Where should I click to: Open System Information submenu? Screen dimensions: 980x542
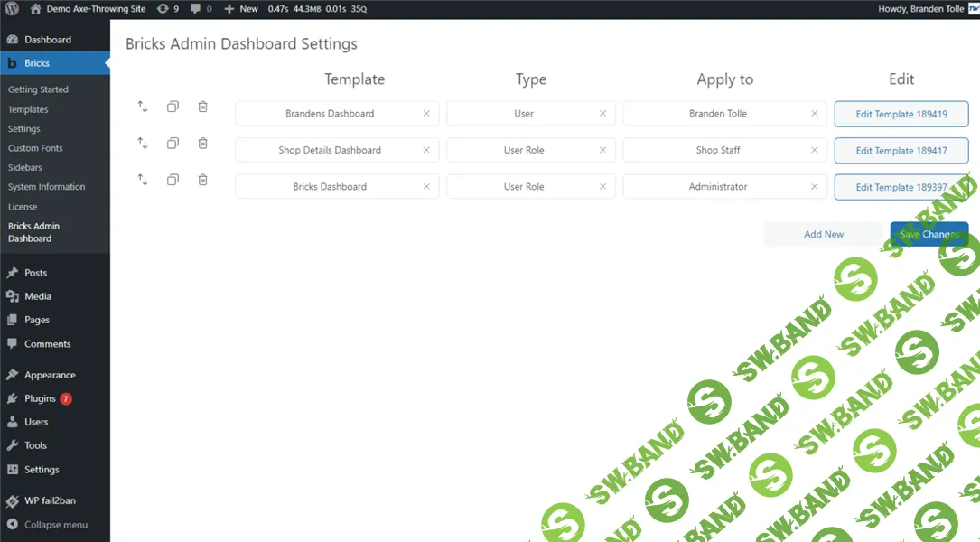[46, 187]
